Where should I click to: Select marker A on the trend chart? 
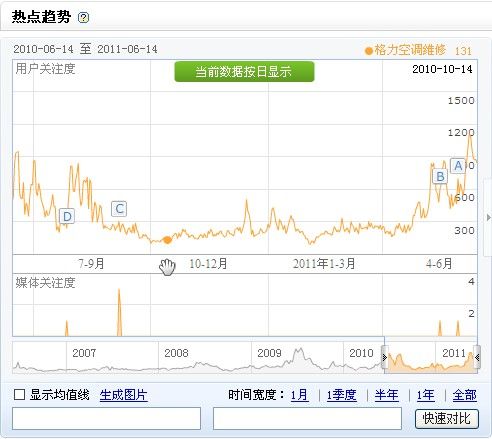pyautogui.click(x=458, y=165)
